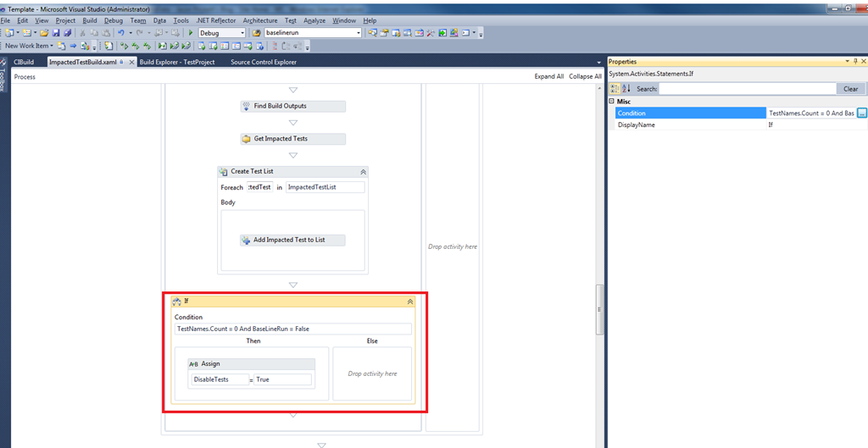Screen dimensions: 868x448
Task: Switch properties to alphabetical sort
Action: click(626, 88)
